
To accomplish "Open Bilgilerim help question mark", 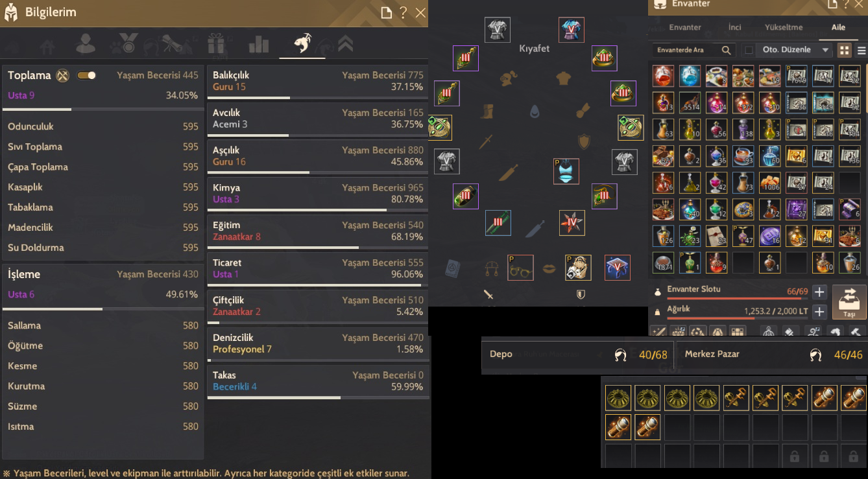I will click(x=404, y=12).
